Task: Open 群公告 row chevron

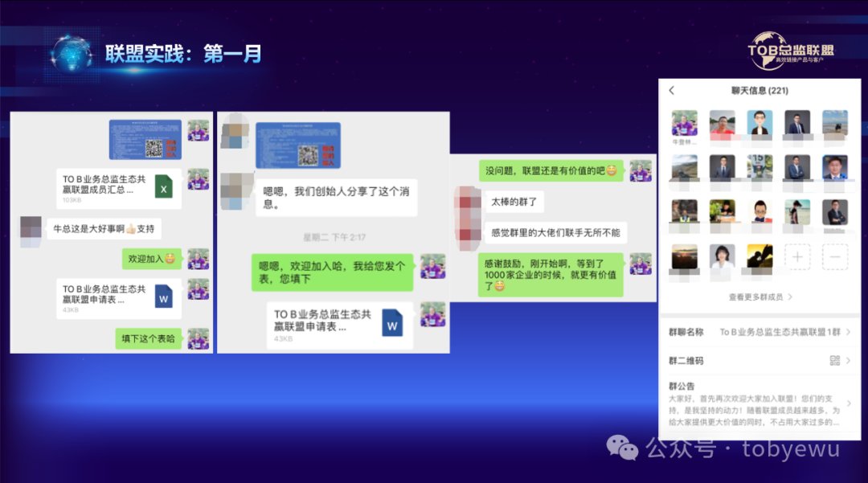Action: click(848, 403)
